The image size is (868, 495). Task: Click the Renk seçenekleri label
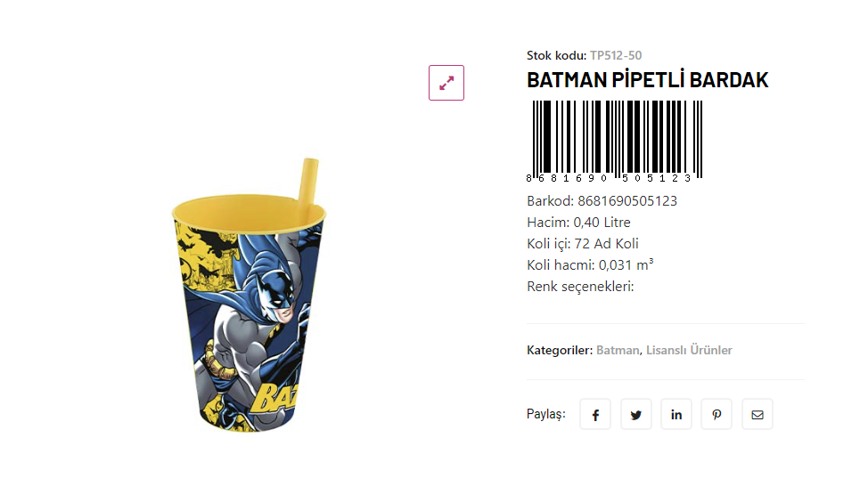pyautogui.click(x=580, y=287)
